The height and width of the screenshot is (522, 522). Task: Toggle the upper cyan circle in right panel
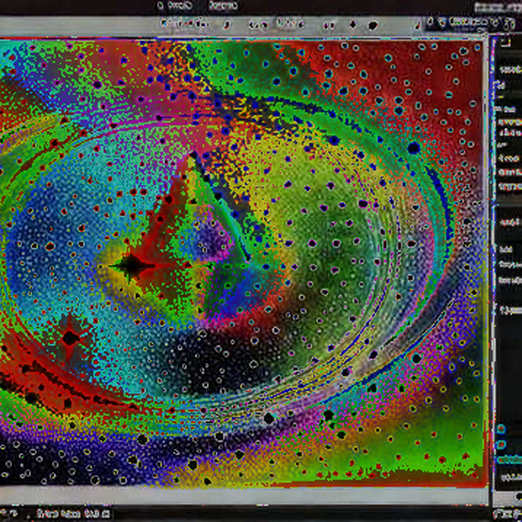501,429
